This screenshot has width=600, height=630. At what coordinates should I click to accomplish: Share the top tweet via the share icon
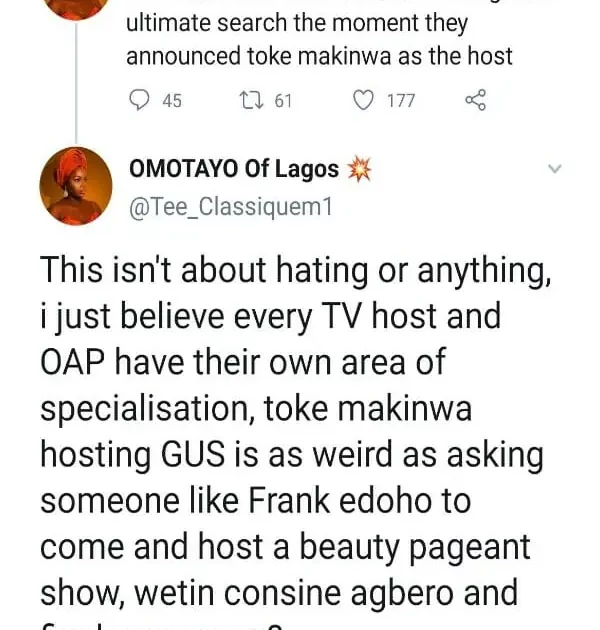tap(476, 100)
